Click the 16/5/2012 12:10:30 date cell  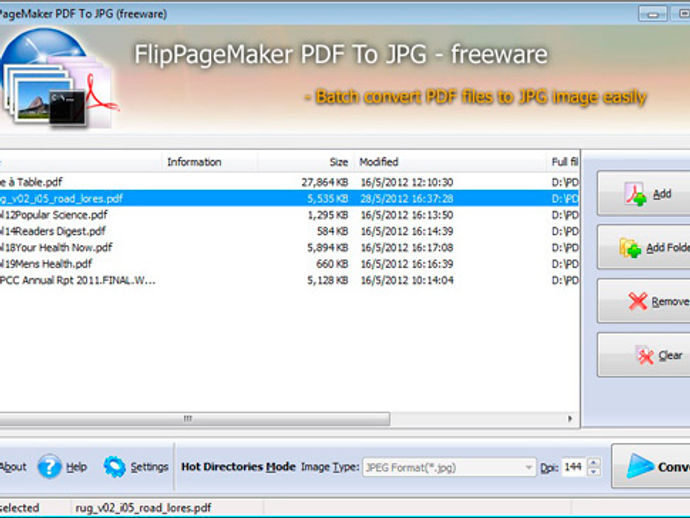407,182
